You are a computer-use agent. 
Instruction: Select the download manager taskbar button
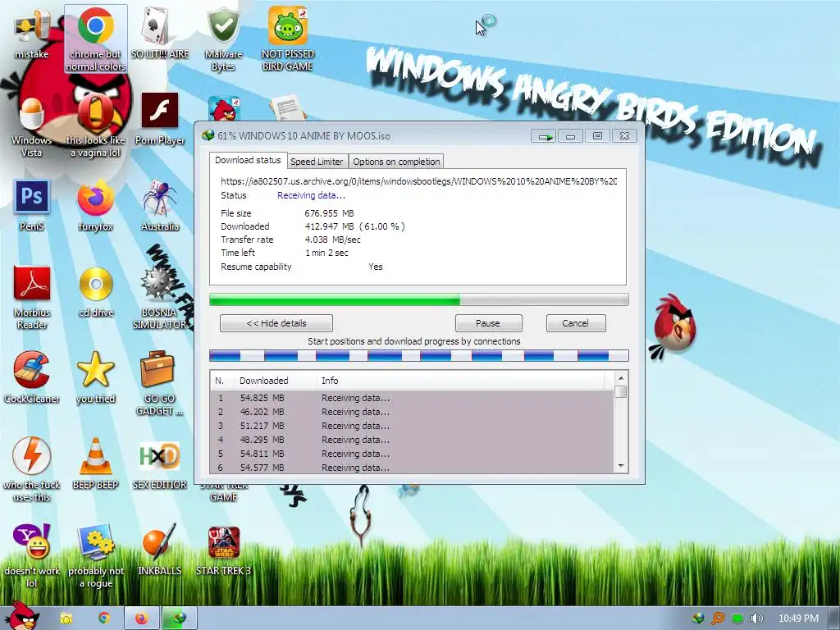tap(179, 619)
